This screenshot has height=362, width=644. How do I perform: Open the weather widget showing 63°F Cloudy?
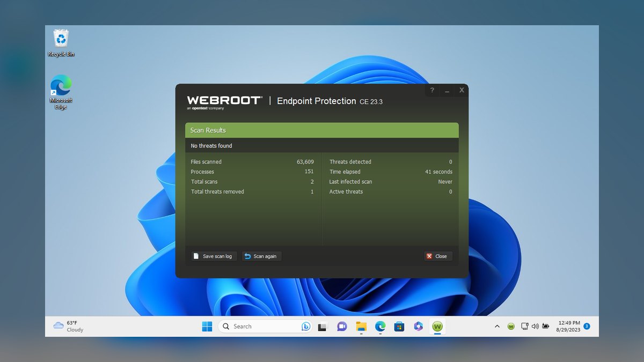[69, 326]
